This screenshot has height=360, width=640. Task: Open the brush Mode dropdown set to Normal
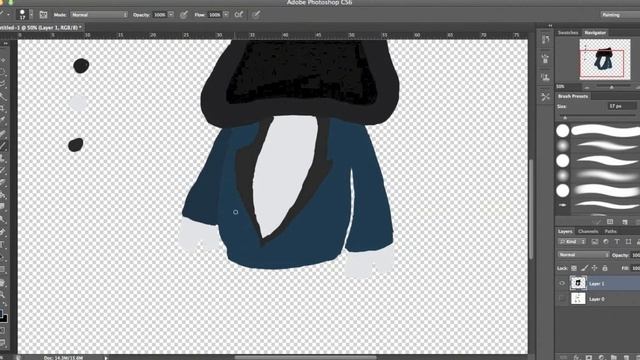(99, 15)
